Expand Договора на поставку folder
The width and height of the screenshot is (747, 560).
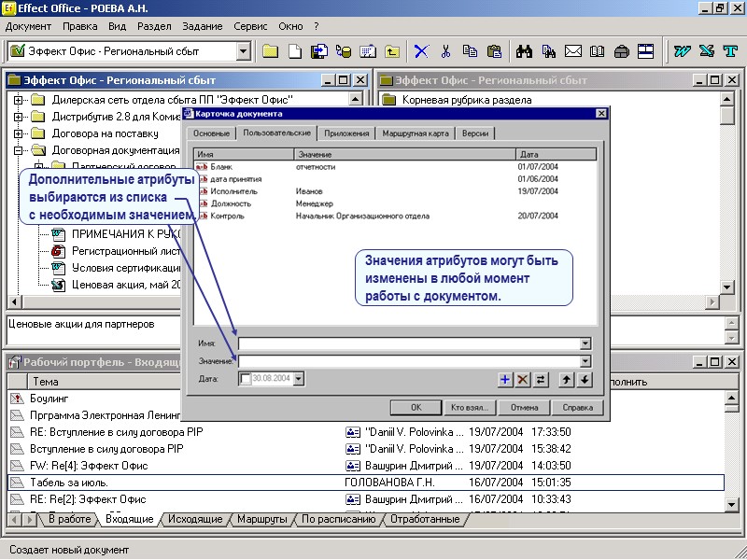pyautogui.click(x=18, y=133)
